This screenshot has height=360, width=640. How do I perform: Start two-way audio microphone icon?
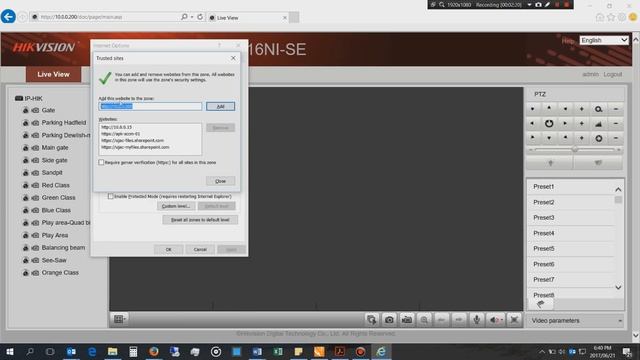pyautogui.click(x=476, y=320)
